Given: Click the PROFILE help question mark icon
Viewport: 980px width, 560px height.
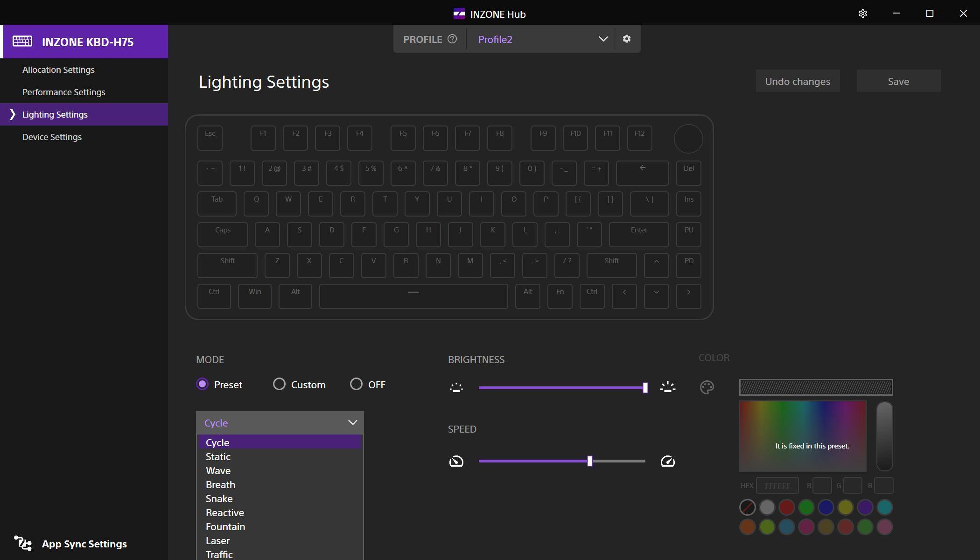Looking at the screenshot, I should coord(452,39).
